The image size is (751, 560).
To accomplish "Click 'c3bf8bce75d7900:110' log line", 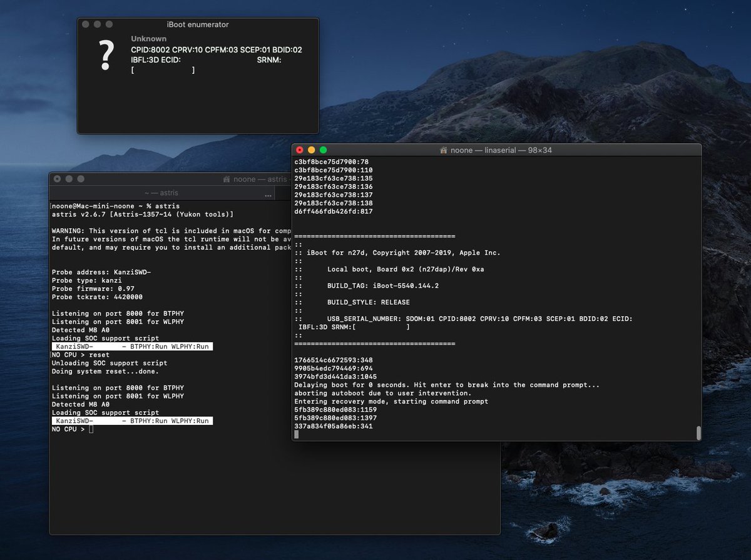I will [x=334, y=170].
